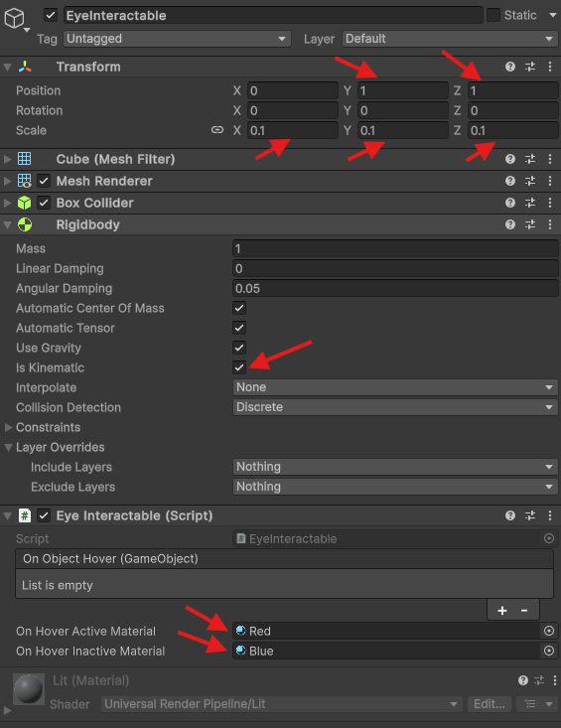Open object picker for On Hover Inactive Material
The width and height of the screenshot is (561, 728).
(x=549, y=651)
